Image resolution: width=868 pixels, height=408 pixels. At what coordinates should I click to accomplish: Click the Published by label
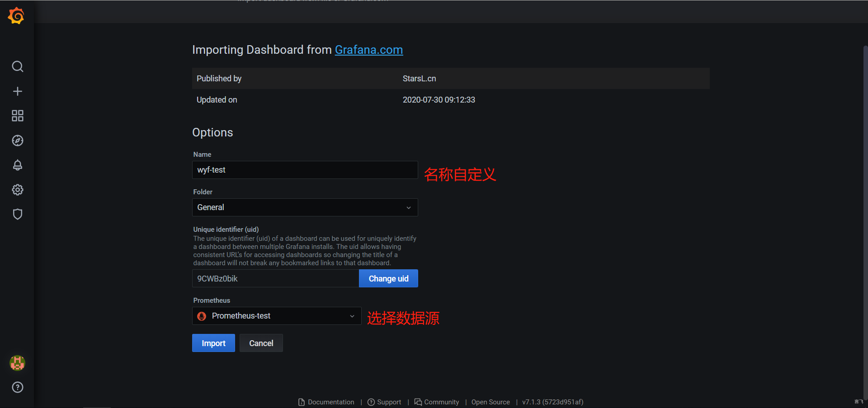click(219, 79)
